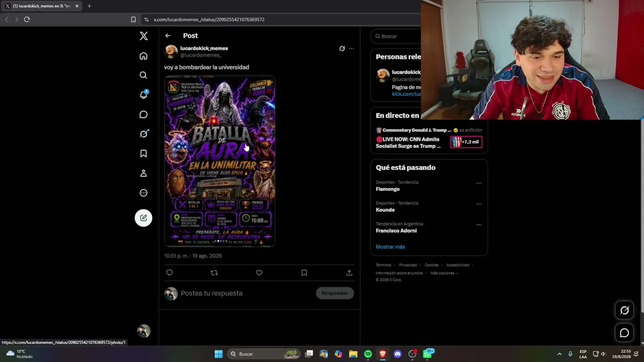Click the Grok icon on the post header
The image size is (644, 362).
(x=342, y=48)
